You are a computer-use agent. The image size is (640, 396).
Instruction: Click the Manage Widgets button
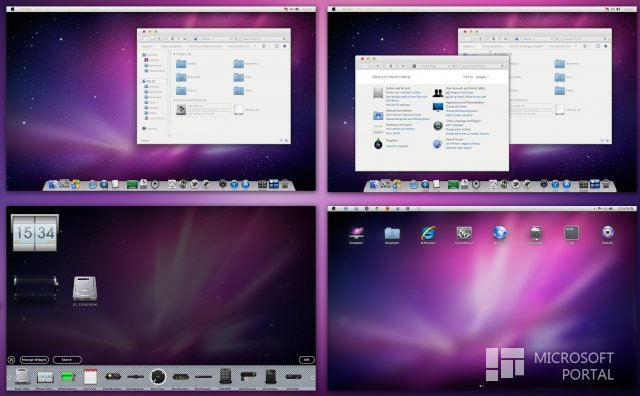point(34,360)
